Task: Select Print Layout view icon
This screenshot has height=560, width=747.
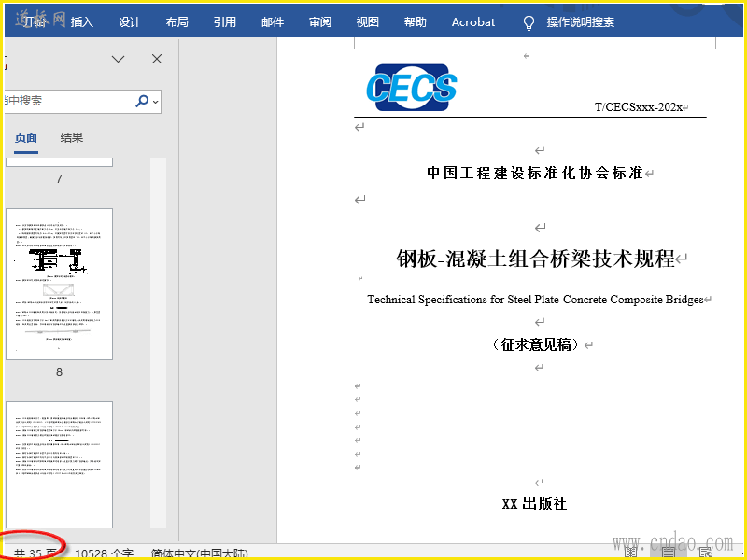Action: click(668, 553)
